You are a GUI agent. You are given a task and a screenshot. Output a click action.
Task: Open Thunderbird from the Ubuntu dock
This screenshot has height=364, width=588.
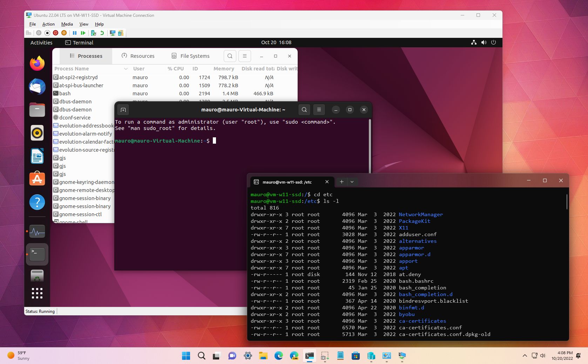pos(37,87)
